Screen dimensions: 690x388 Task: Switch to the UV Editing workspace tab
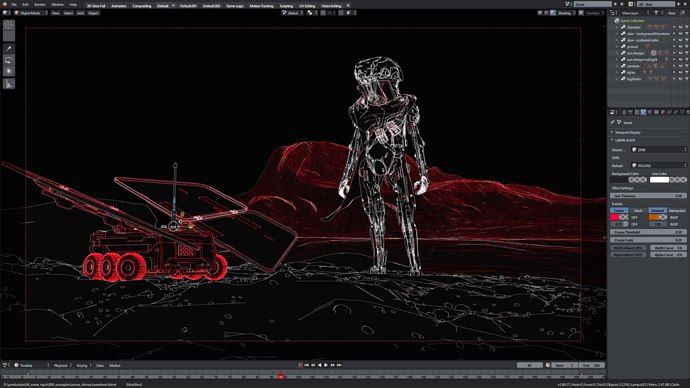click(307, 6)
